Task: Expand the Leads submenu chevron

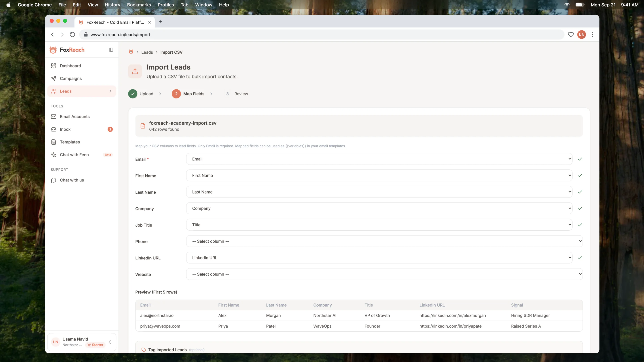Action: (x=110, y=91)
